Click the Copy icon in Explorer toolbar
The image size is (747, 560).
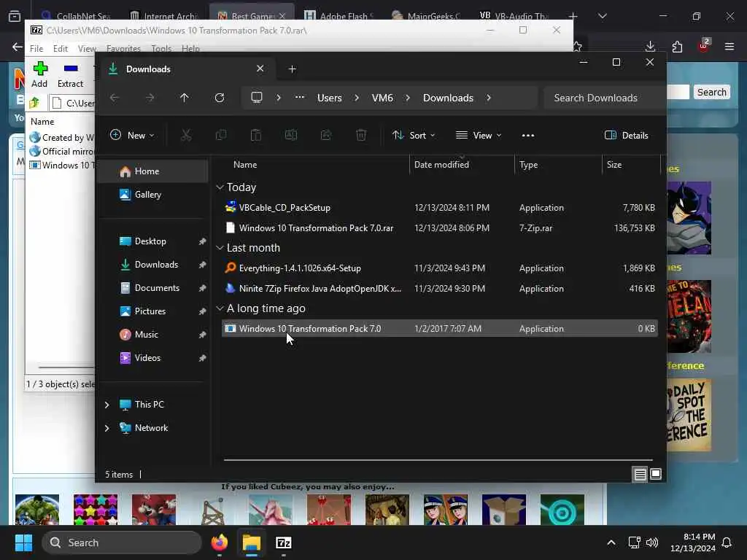221,135
